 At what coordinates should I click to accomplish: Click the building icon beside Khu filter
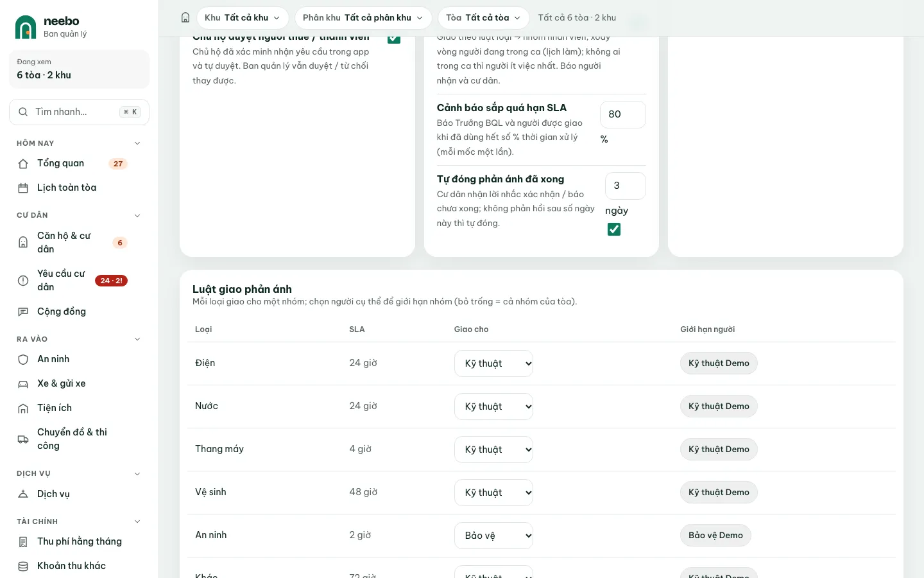click(x=185, y=18)
